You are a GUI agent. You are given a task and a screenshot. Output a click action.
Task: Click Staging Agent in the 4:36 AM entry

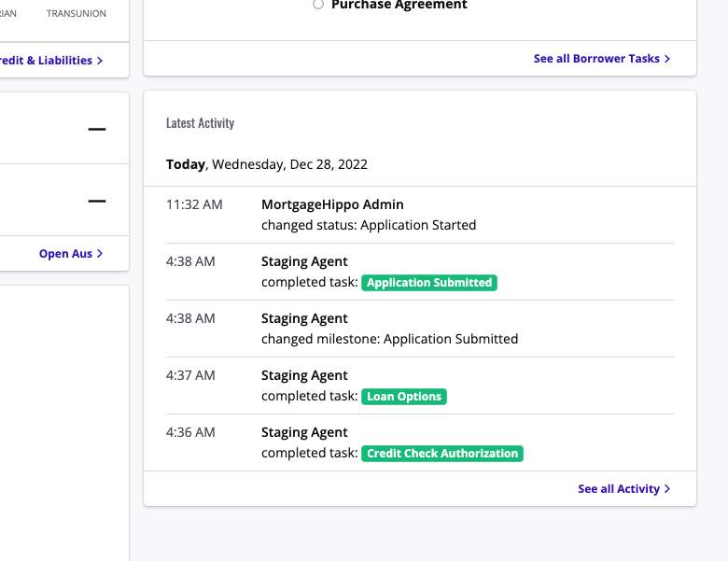pyautogui.click(x=304, y=432)
